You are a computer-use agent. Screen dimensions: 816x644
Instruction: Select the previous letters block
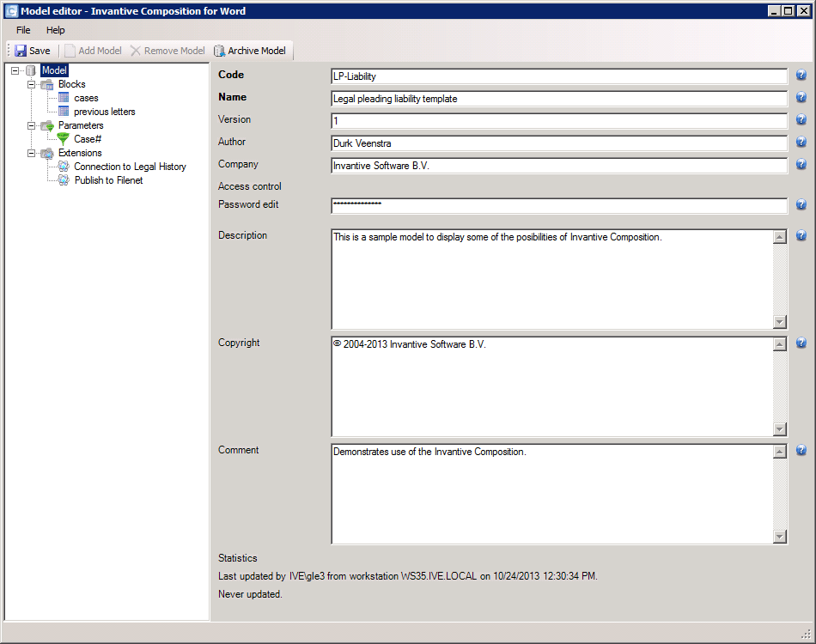[x=104, y=112]
